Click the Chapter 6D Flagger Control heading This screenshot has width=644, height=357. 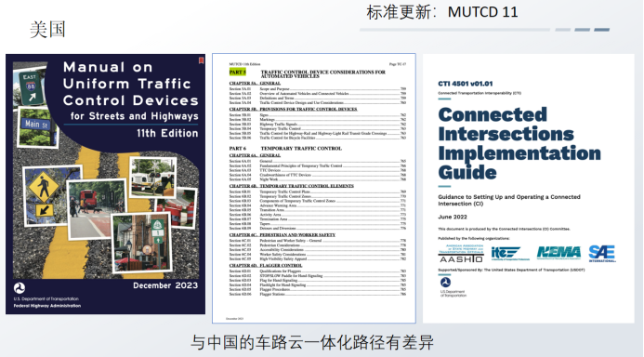[266, 265]
